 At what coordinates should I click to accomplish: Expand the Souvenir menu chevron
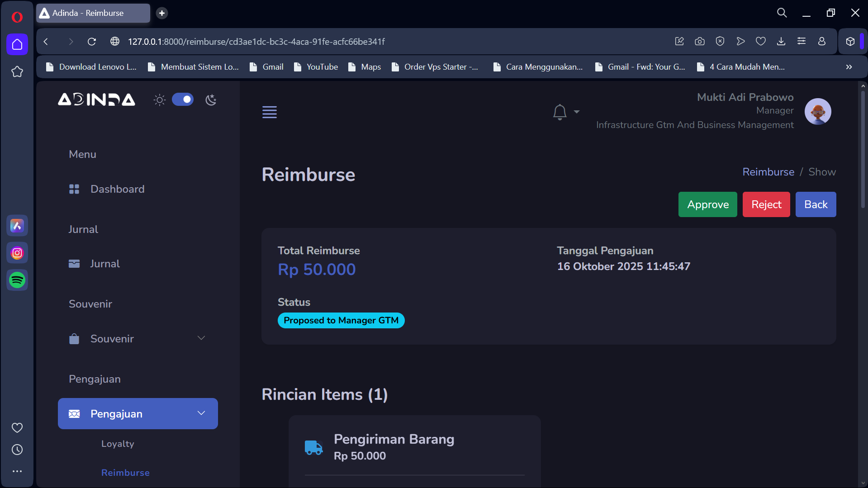[x=201, y=338]
